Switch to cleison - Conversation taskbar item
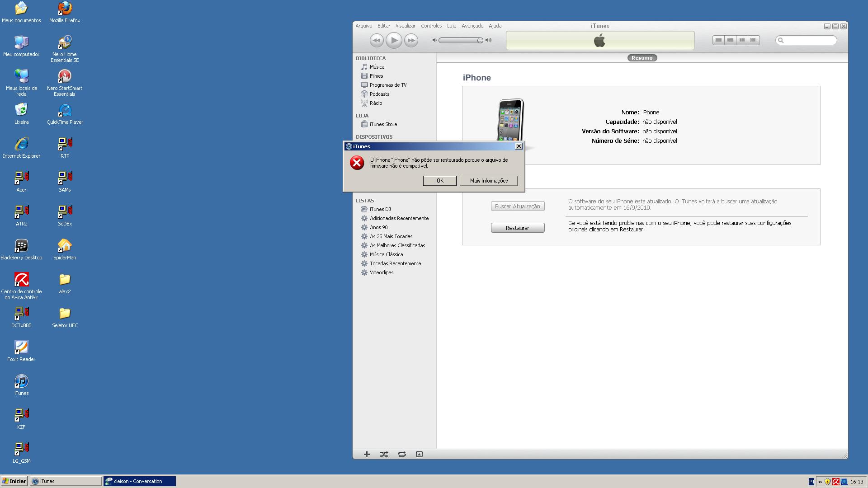 (x=139, y=481)
